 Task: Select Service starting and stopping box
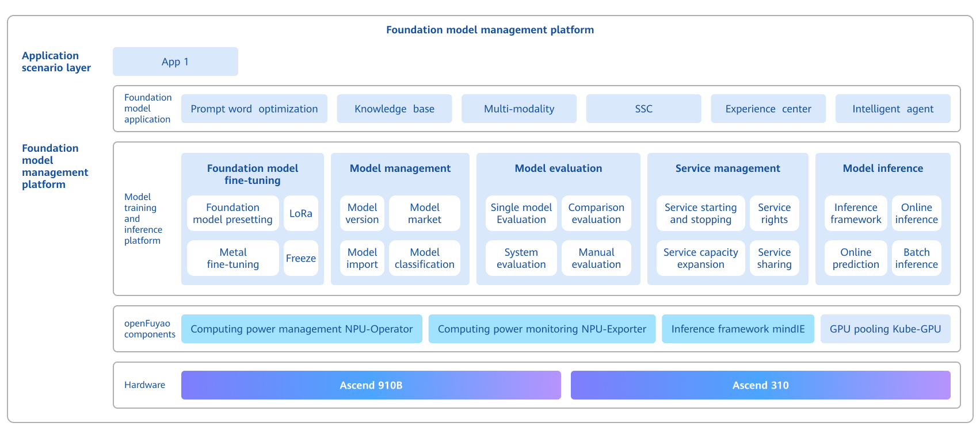[x=700, y=213]
